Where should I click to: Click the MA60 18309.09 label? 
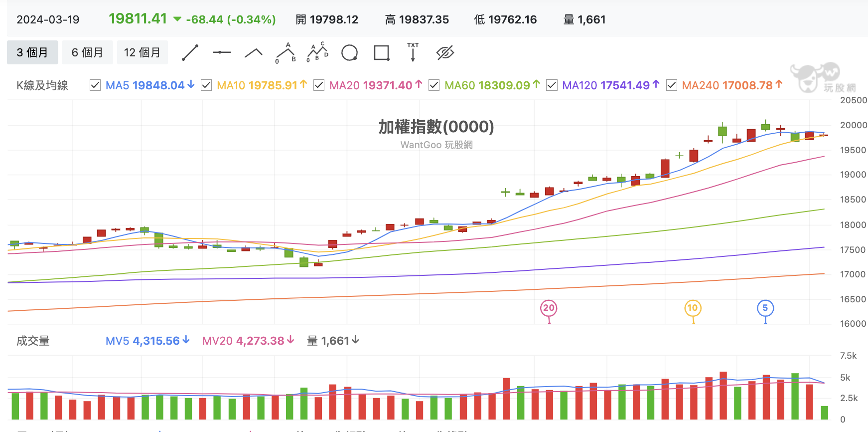pyautogui.click(x=492, y=85)
